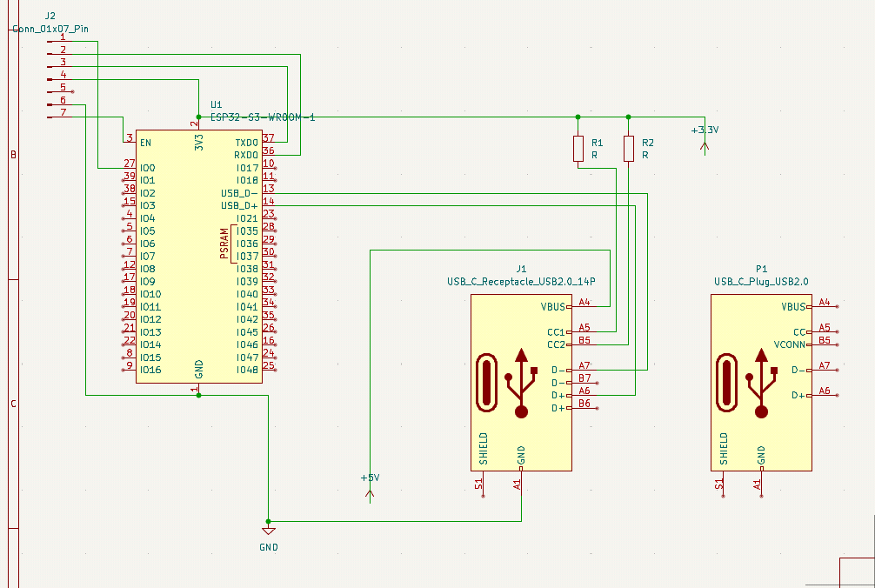The height and width of the screenshot is (588, 875).
Task: Click the P1 reference designator
Action: (x=761, y=269)
